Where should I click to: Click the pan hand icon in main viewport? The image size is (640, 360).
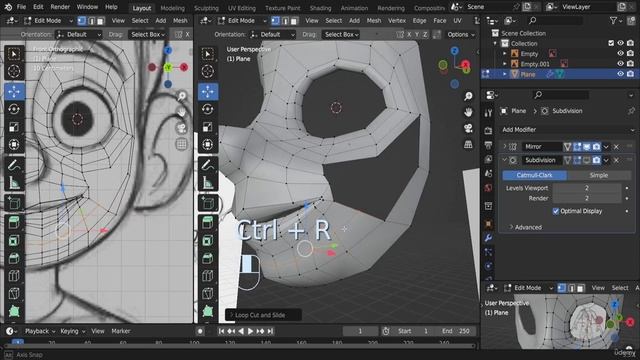click(x=468, y=112)
